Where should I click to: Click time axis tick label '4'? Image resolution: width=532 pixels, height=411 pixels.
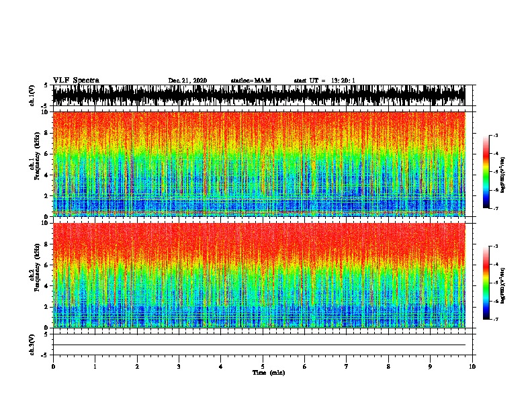(x=221, y=367)
